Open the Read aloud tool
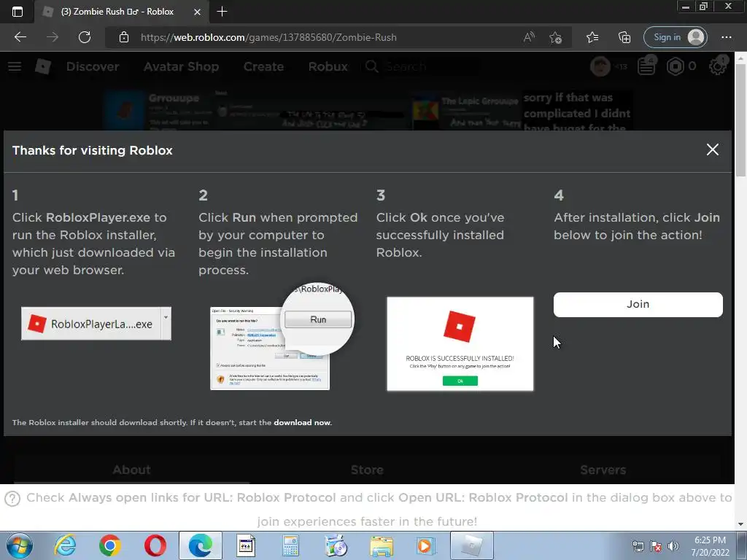 (529, 37)
